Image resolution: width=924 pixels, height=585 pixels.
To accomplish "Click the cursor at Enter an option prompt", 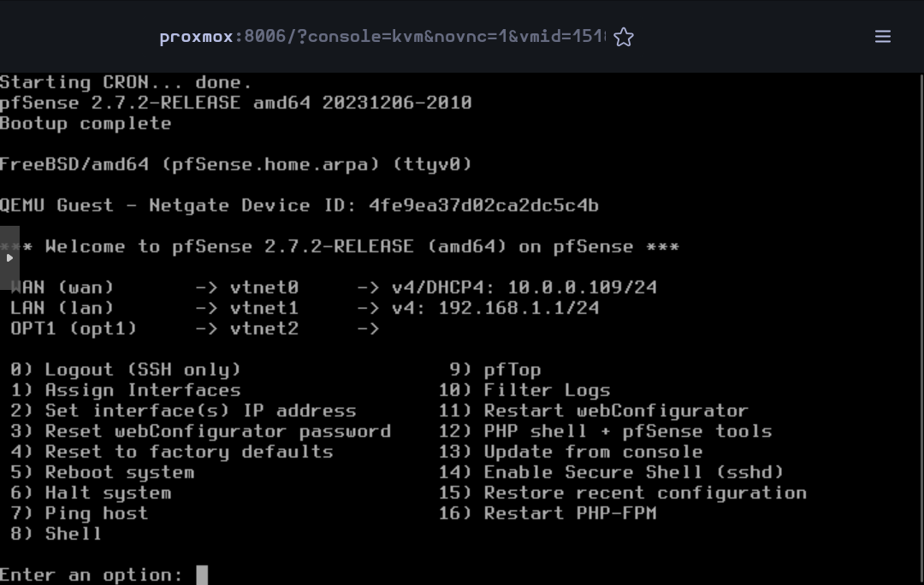I will [x=202, y=575].
